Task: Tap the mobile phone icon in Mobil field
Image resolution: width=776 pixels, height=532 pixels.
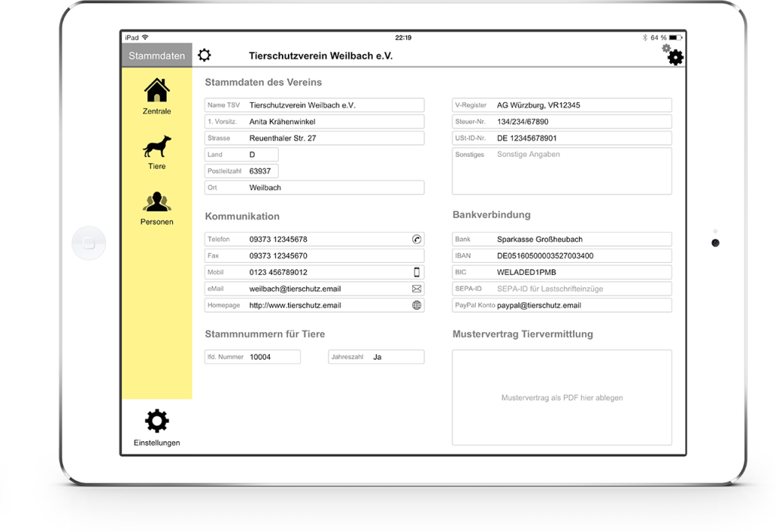Action: pyautogui.click(x=417, y=272)
